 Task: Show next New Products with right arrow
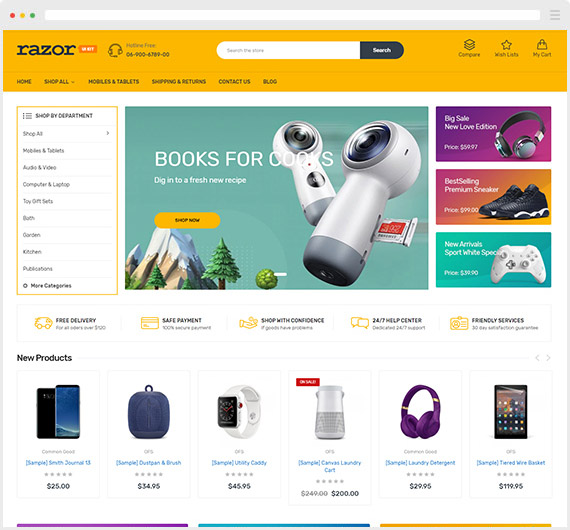[548, 358]
